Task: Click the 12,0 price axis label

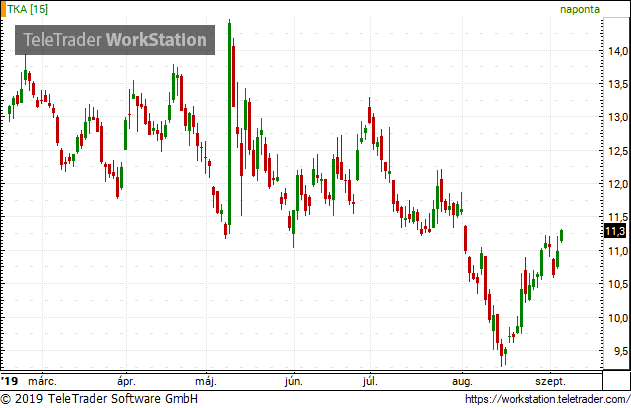Action: [x=618, y=184]
